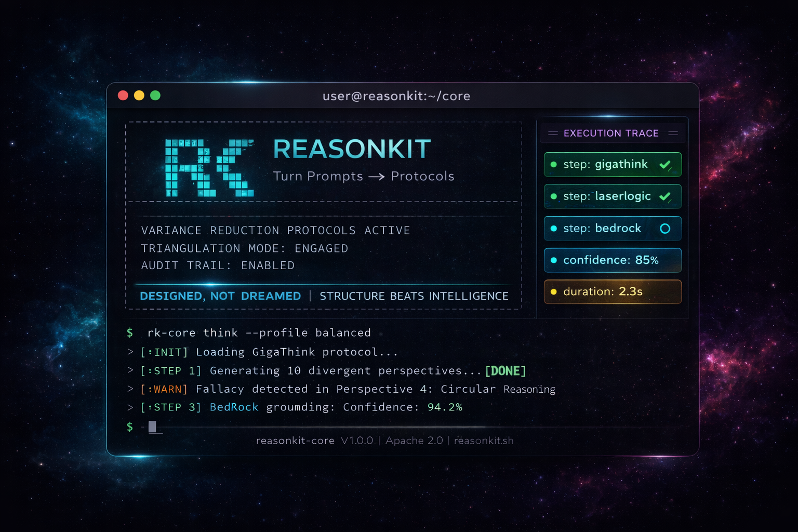Select the user@reasonkit:~/core title bar
Screen dimensions: 798x532
click(397, 96)
